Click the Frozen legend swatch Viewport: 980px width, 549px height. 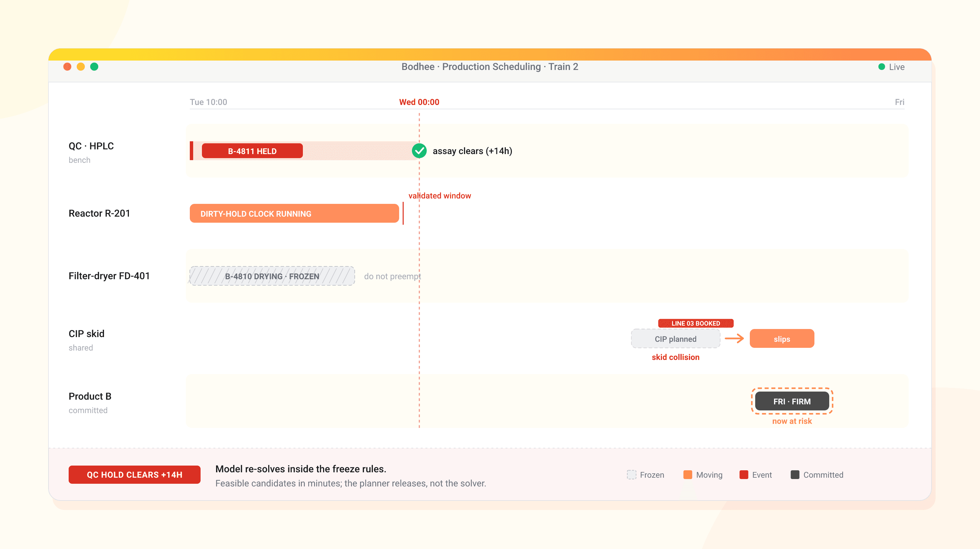click(x=632, y=475)
